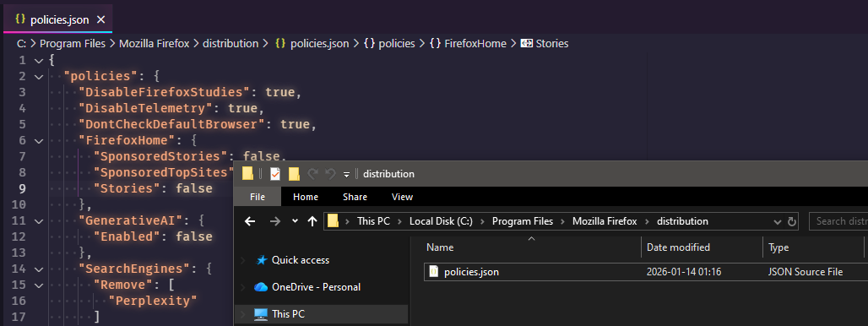Image resolution: width=868 pixels, height=326 pixels.
Task: Click Program Files in the editor breadcrumb
Action: point(72,43)
